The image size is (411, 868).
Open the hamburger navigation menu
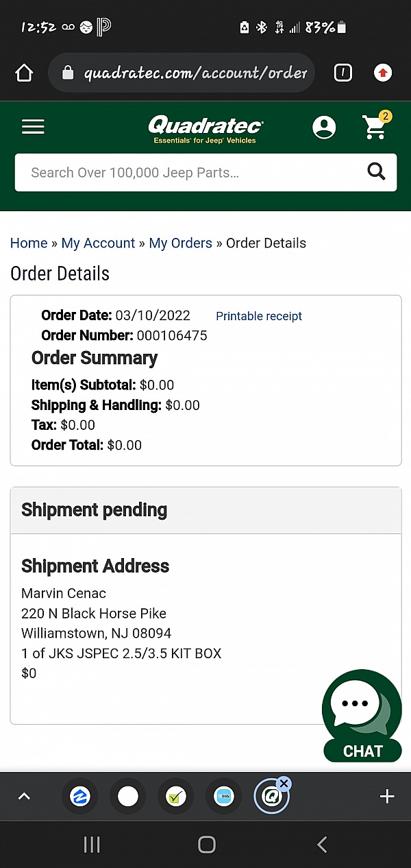coord(33,127)
